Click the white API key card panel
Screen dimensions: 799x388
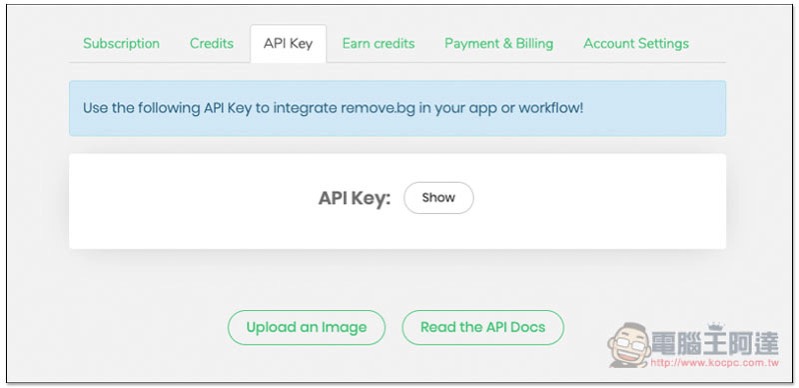pyautogui.click(x=397, y=201)
